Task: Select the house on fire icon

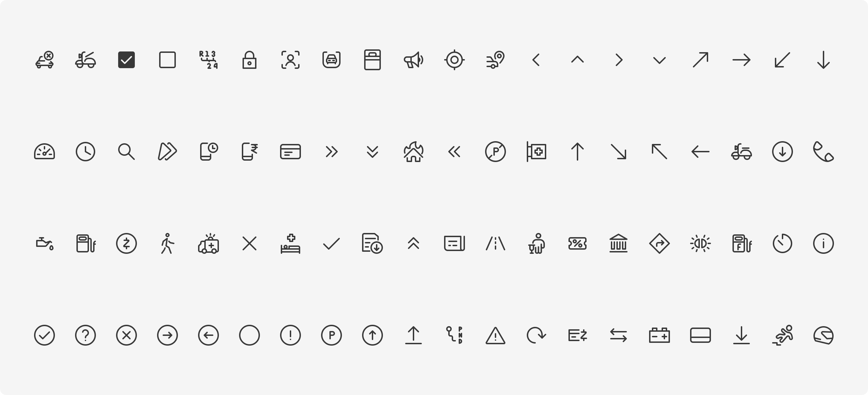Action: coord(413,152)
